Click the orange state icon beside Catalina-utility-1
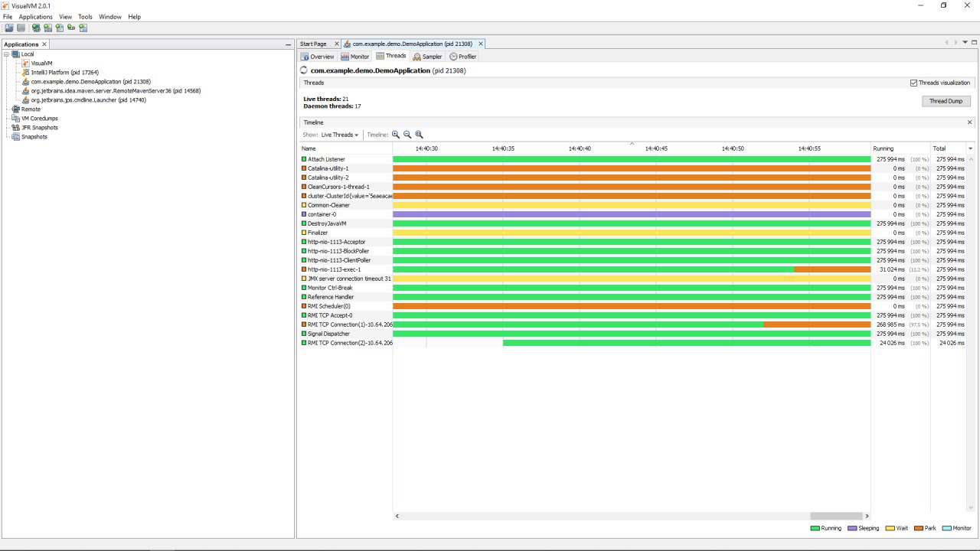 304,168
